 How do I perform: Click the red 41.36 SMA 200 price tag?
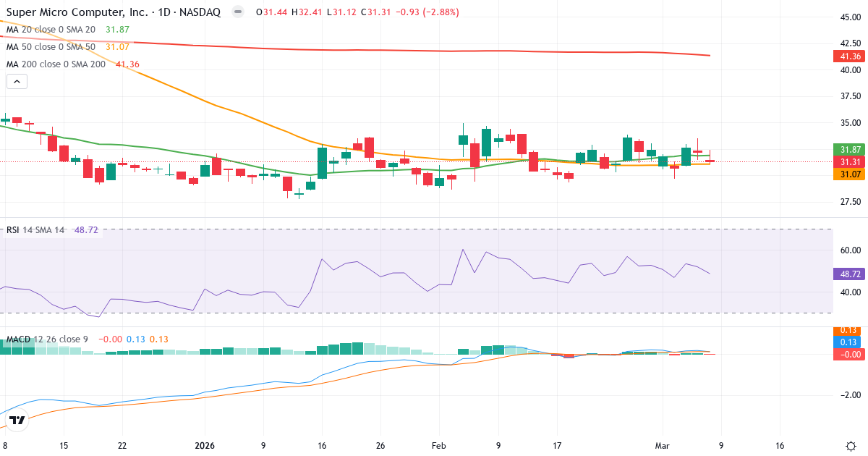[847, 56]
